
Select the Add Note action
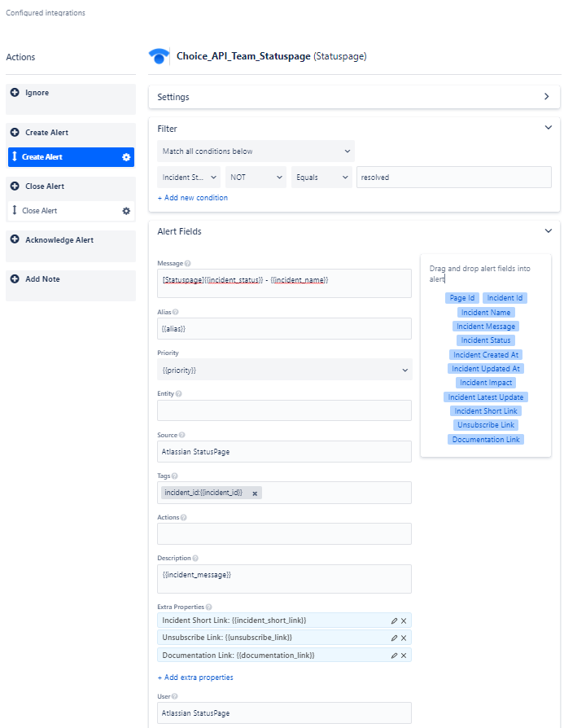pyautogui.click(x=42, y=279)
